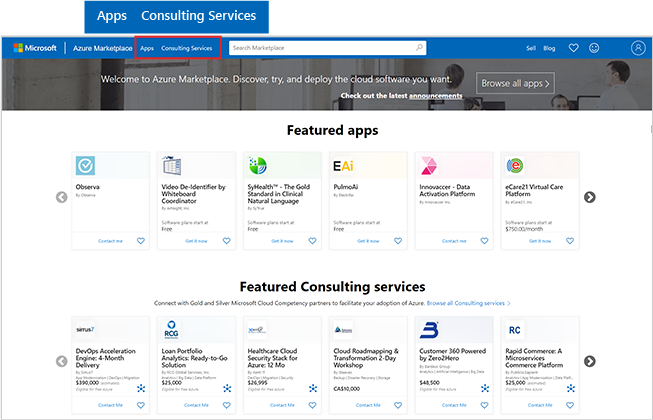Open Customer 360 Powered by Zero2Hero
653x420 pixels.
click(453, 355)
